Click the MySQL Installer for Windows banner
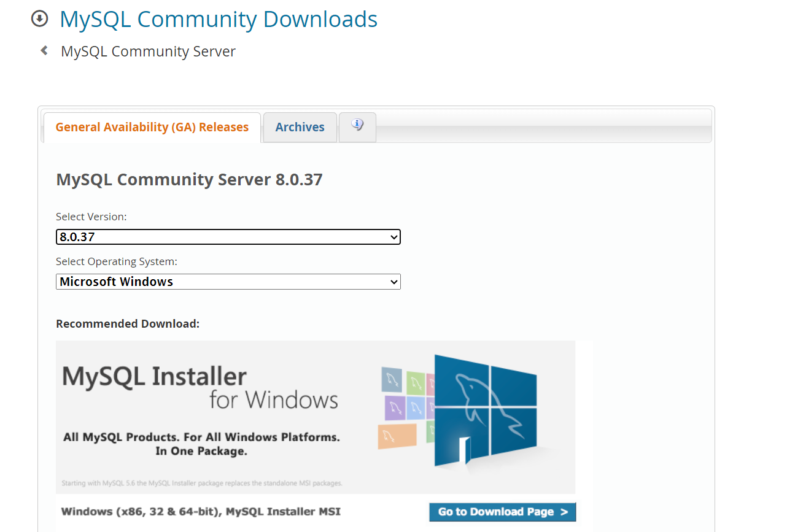Screen dimensions: 787x532 tap(316, 417)
